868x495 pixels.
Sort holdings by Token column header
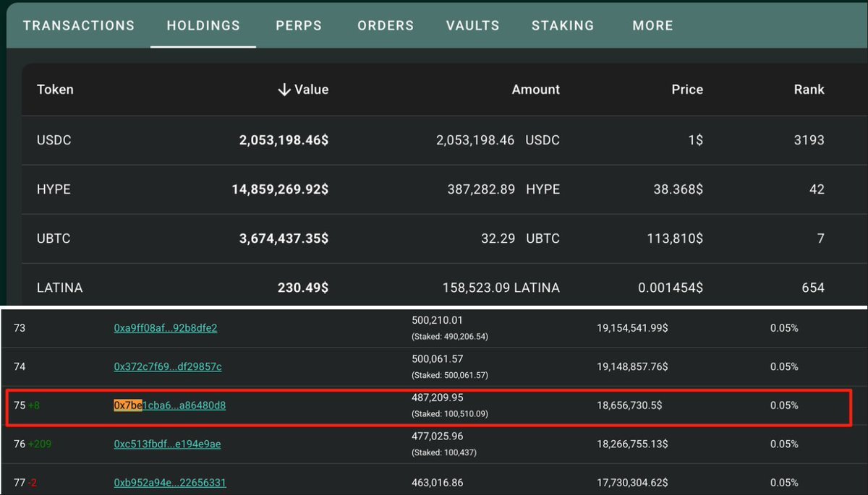click(x=55, y=90)
